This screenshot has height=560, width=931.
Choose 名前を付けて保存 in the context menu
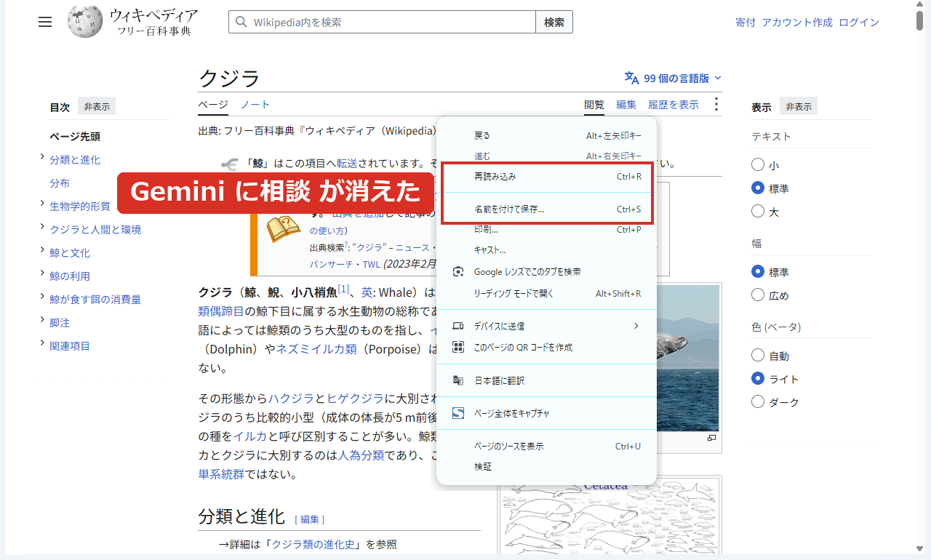coord(546,209)
